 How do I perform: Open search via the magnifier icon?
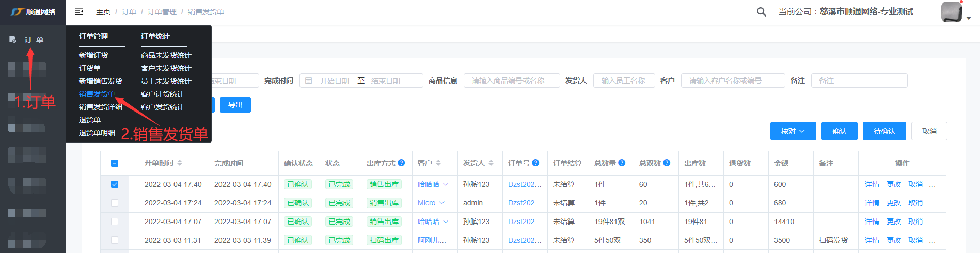coord(761,12)
